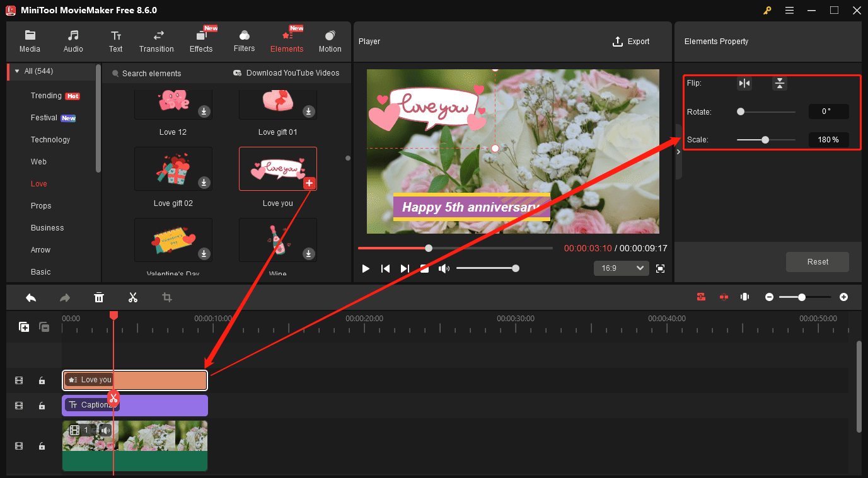Flip the element horizontally
Viewport: 868px width, 478px height.
(744, 83)
